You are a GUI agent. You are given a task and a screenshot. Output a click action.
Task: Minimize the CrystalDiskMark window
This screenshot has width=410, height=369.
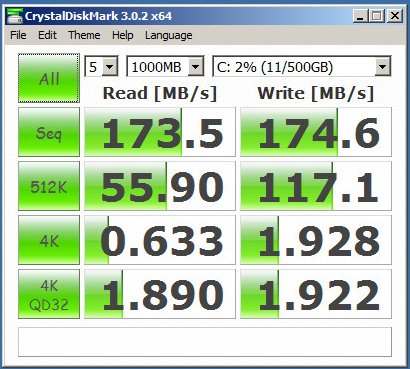point(360,16)
